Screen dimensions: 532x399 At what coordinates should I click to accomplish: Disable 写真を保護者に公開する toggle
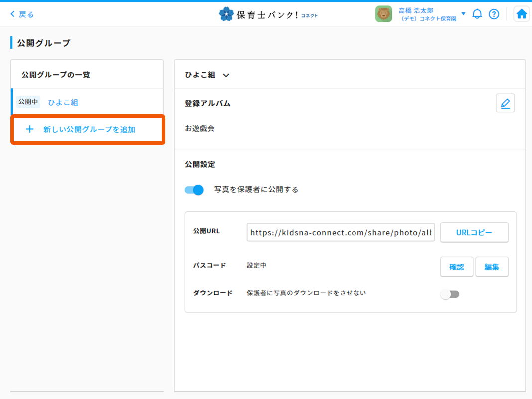click(x=194, y=190)
